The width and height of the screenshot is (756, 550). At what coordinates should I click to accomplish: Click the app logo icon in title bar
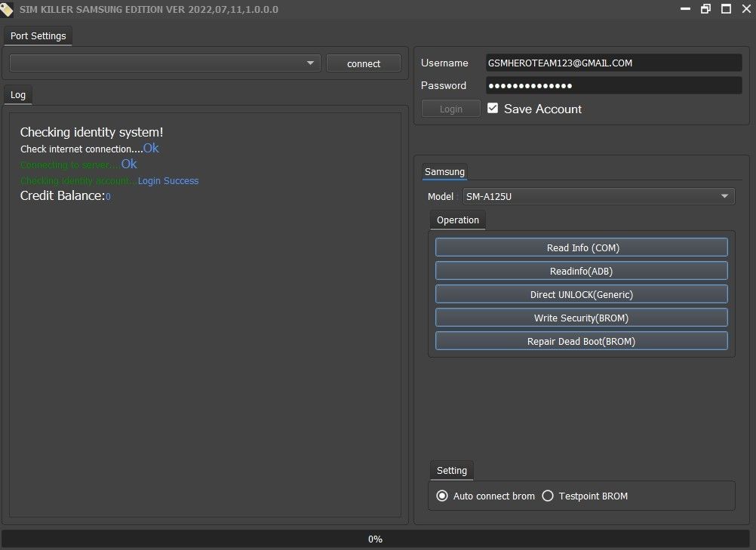tap(7, 9)
